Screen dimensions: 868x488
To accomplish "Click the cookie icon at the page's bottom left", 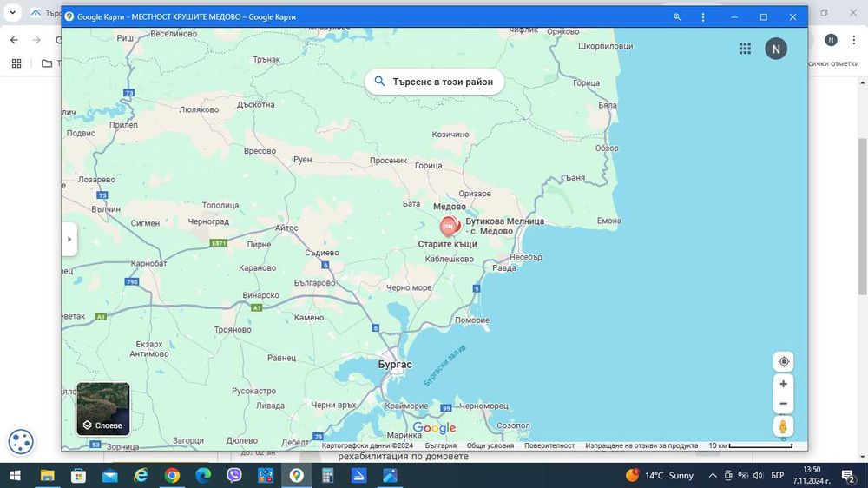I will (x=21, y=442).
